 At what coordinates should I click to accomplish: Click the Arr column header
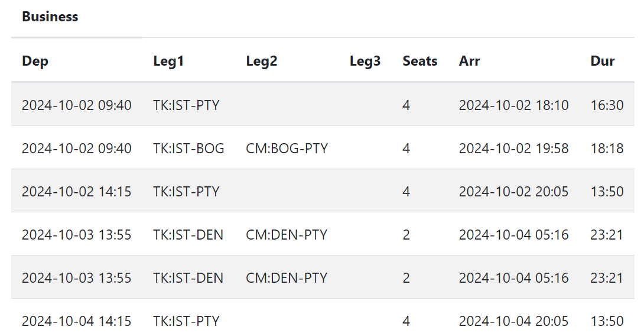click(x=470, y=61)
